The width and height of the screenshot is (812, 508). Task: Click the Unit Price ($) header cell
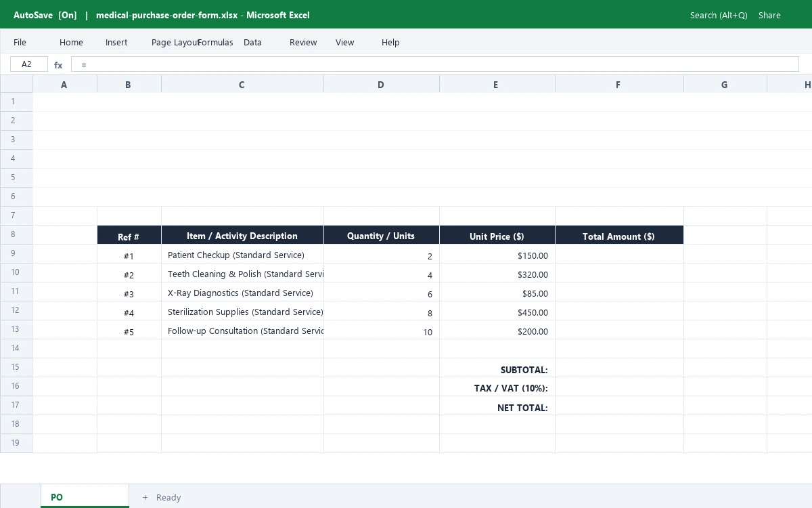(497, 235)
